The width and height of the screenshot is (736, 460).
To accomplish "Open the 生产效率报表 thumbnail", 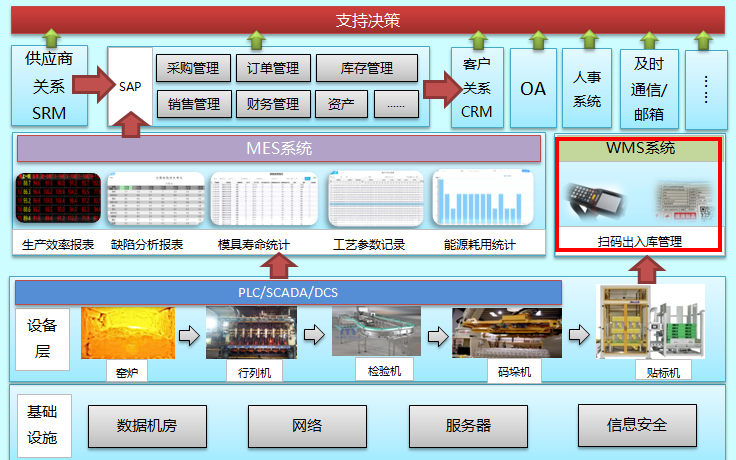I will [x=59, y=199].
